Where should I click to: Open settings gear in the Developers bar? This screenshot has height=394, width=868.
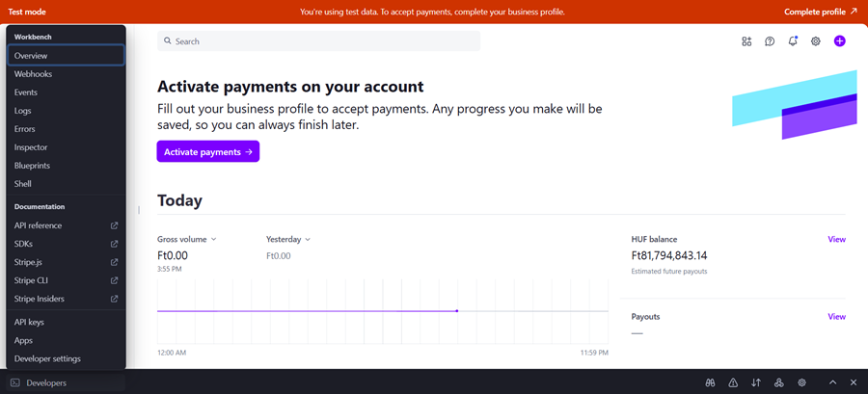pos(802,382)
